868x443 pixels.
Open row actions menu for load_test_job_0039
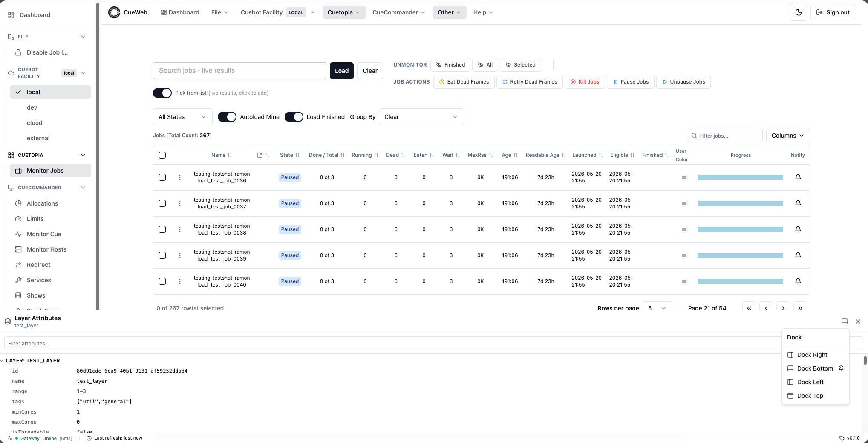tap(180, 255)
